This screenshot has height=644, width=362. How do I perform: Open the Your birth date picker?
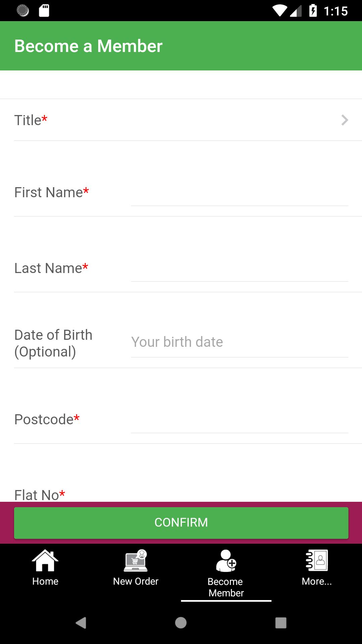[240, 342]
